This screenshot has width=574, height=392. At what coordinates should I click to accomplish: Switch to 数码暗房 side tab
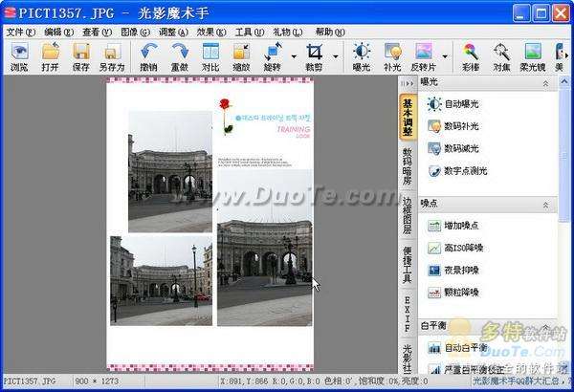[408, 165]
